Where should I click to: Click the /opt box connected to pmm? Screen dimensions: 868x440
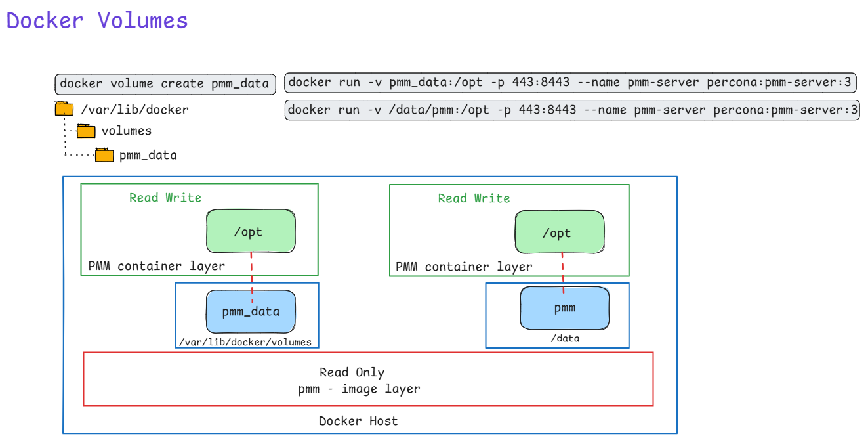[x=559, y=232]
